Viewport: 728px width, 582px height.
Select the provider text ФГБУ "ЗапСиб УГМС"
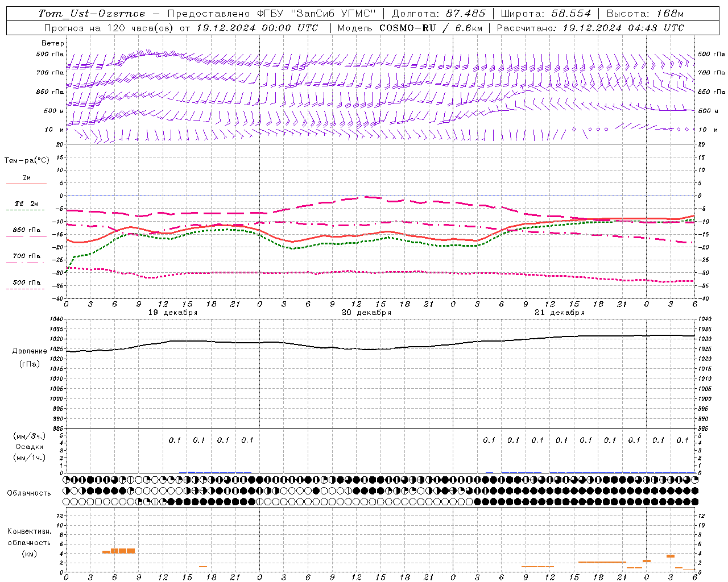pyautogui.click(x=317, y=14)
